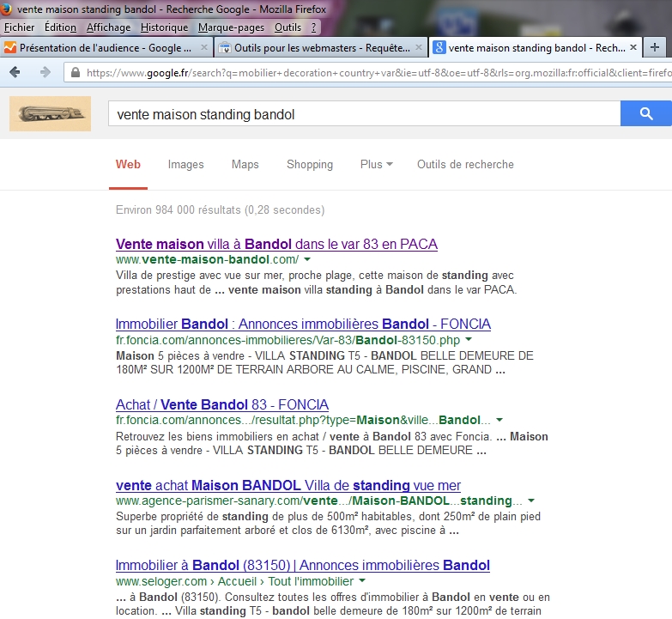
Task: Go back with the browser back arrow
Action: tap(15, 72)
